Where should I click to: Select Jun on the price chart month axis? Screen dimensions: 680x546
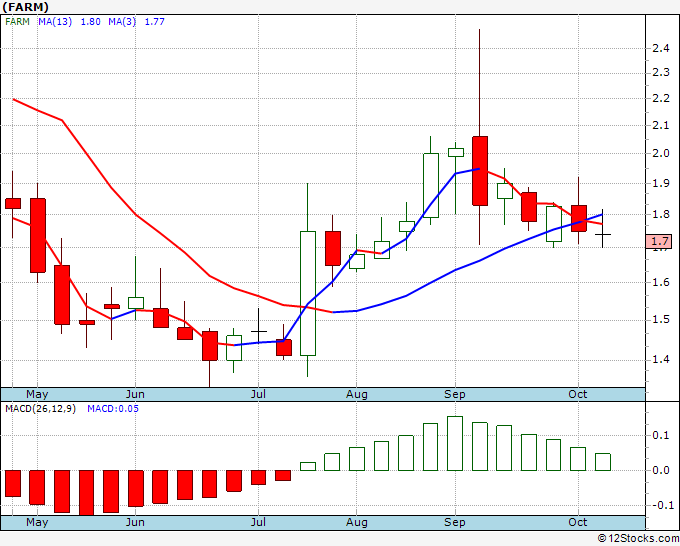pos(135,394)
